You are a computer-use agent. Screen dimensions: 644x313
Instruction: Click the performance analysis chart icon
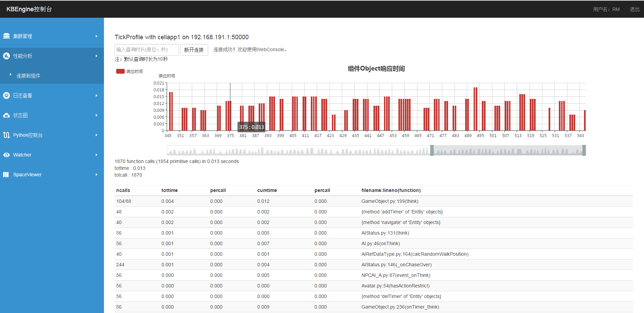coord(6,56)
